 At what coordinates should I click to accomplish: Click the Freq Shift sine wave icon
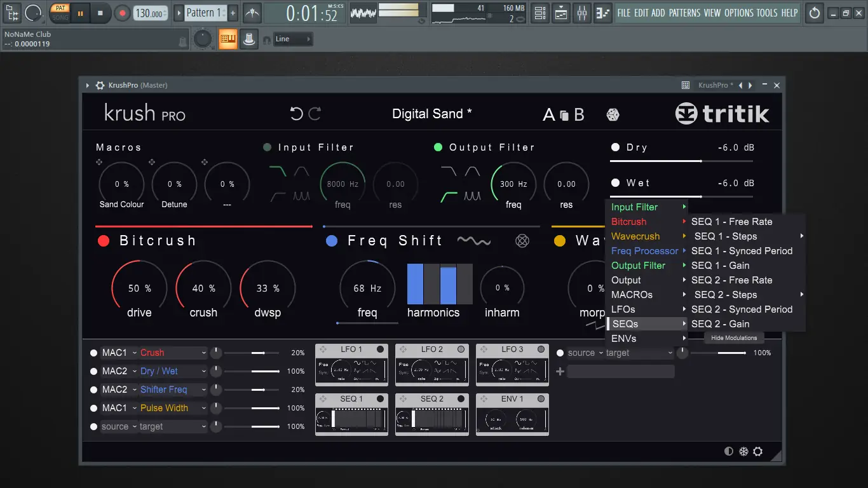coord(474,241)
